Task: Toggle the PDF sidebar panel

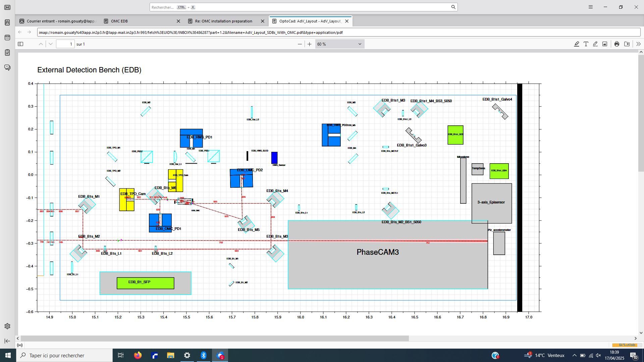Action: (20, 44)
